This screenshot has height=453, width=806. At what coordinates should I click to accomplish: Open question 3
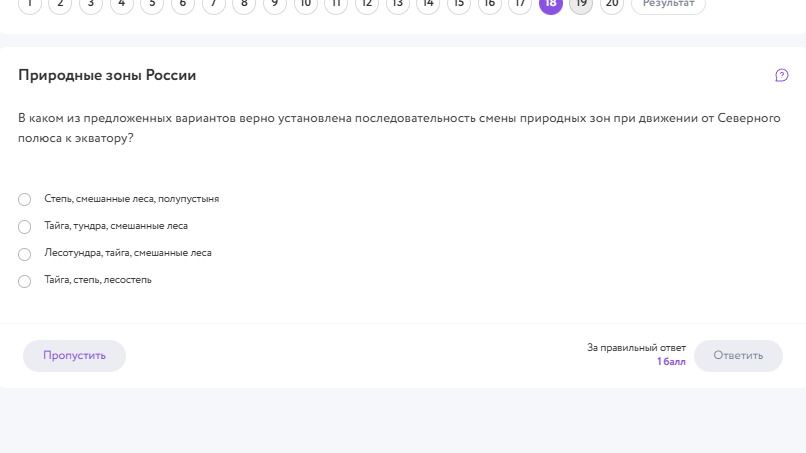point(91,4)
